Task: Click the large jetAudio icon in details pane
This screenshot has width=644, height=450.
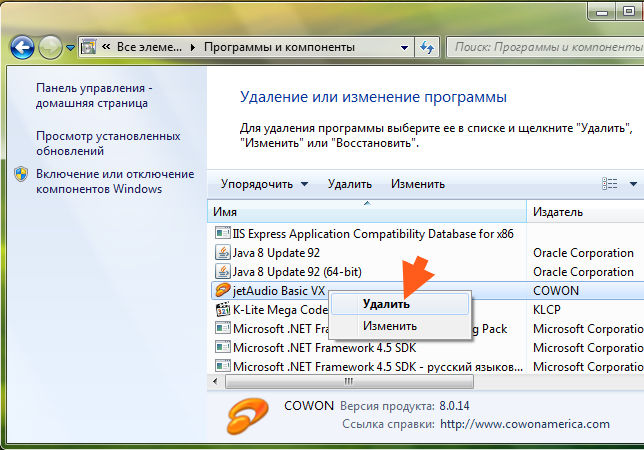Action: click(248, 416)
